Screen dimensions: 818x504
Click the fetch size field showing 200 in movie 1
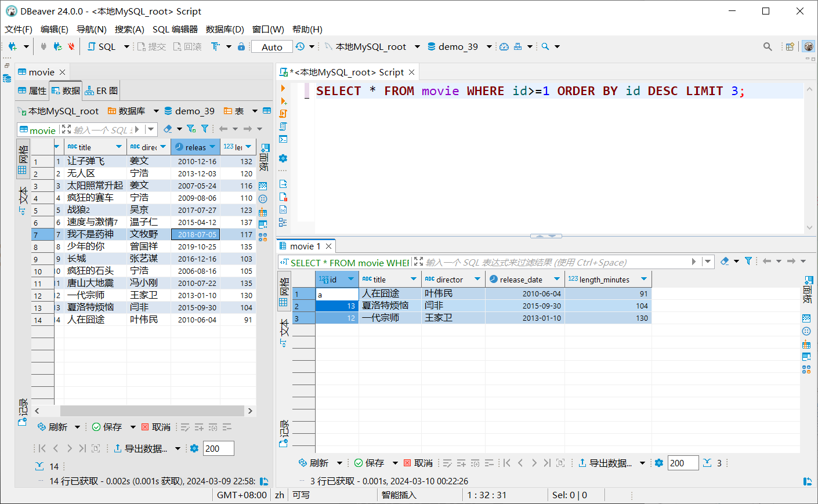[x=683, y=463]
